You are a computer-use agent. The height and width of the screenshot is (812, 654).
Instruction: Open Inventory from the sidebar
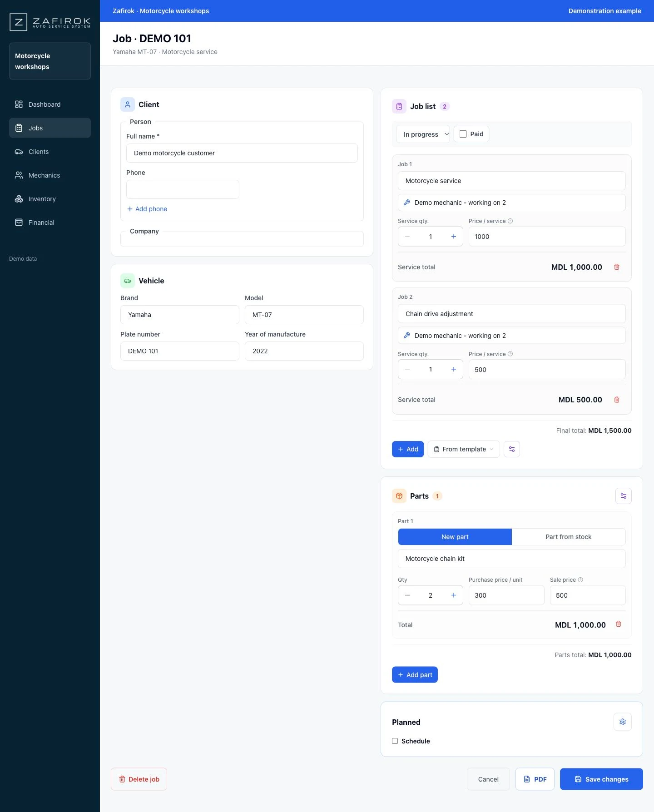(x=50, y=199)
